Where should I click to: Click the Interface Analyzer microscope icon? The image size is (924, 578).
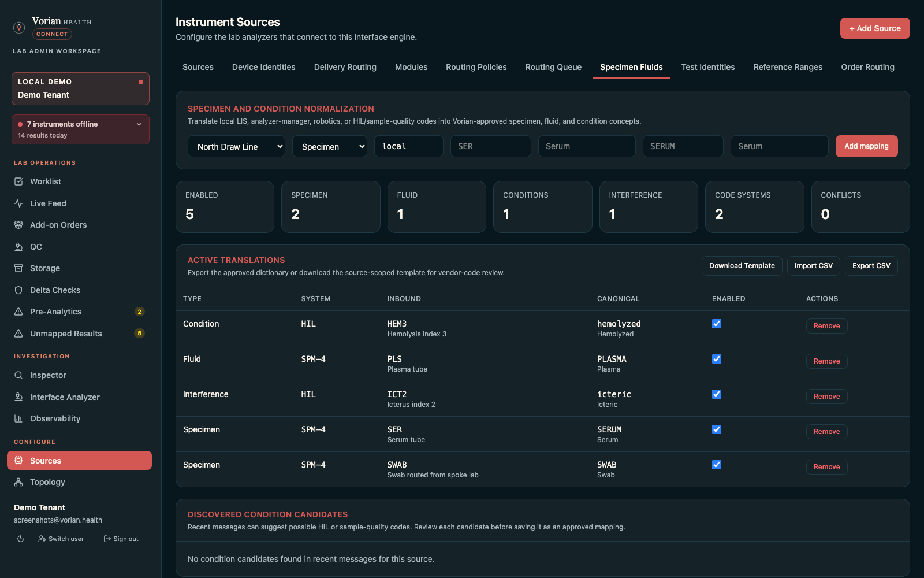pos(18,397)
